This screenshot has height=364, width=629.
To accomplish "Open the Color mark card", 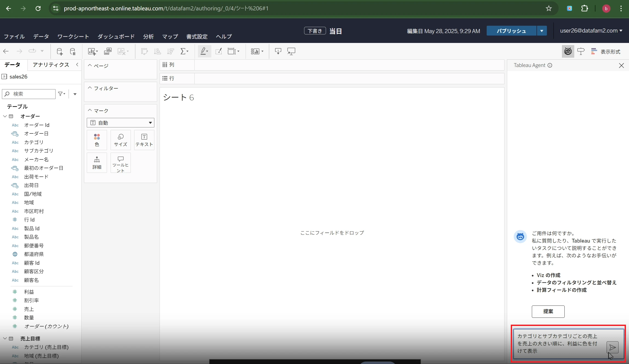I will (97, 140).
